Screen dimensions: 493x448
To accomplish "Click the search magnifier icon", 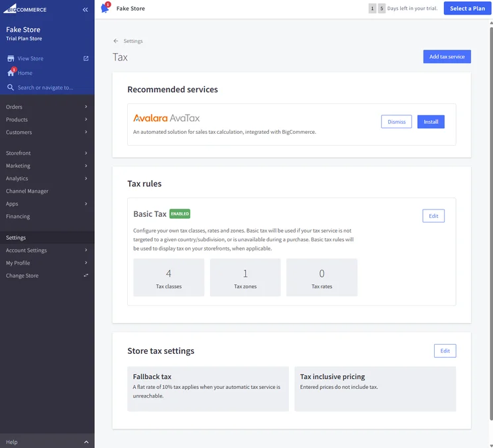I will click(x=11, y=87).
